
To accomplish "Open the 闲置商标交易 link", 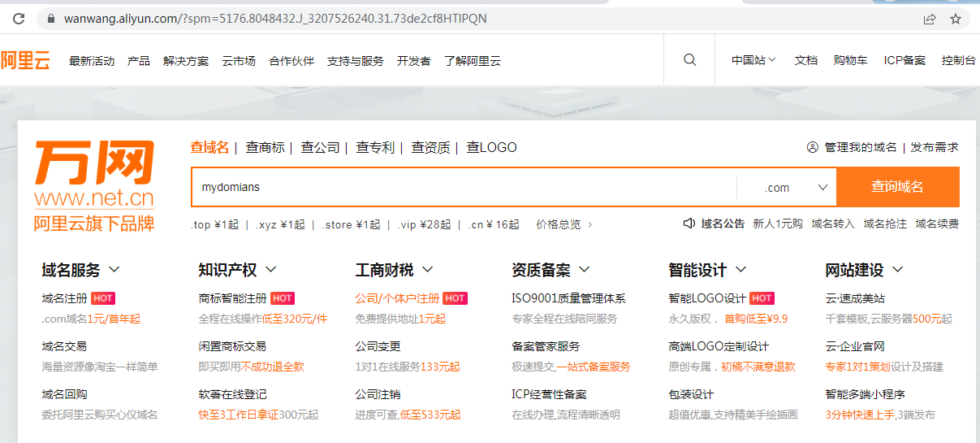I will (232, 346).
